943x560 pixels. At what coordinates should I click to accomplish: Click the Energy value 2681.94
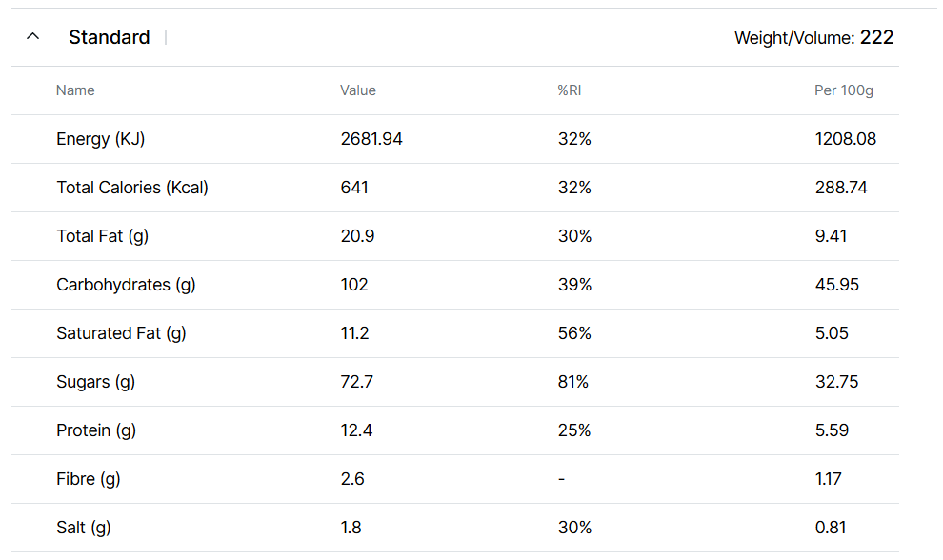(x=371, y=139)
